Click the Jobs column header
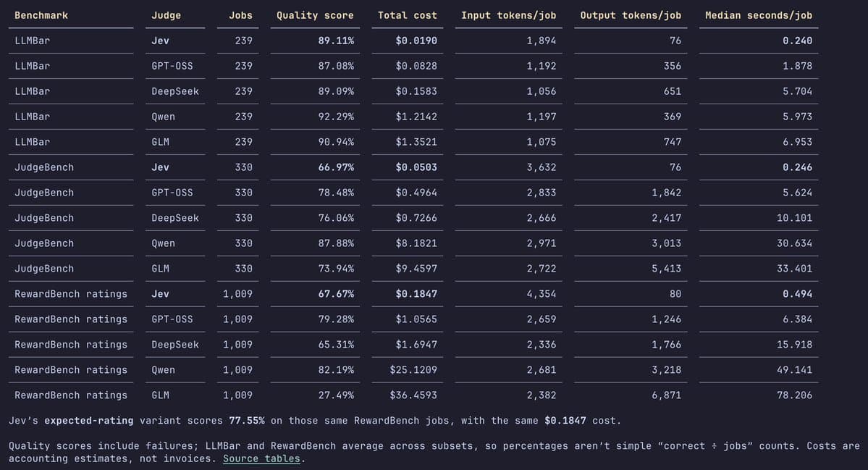The image size is (868, 470). 241,15
